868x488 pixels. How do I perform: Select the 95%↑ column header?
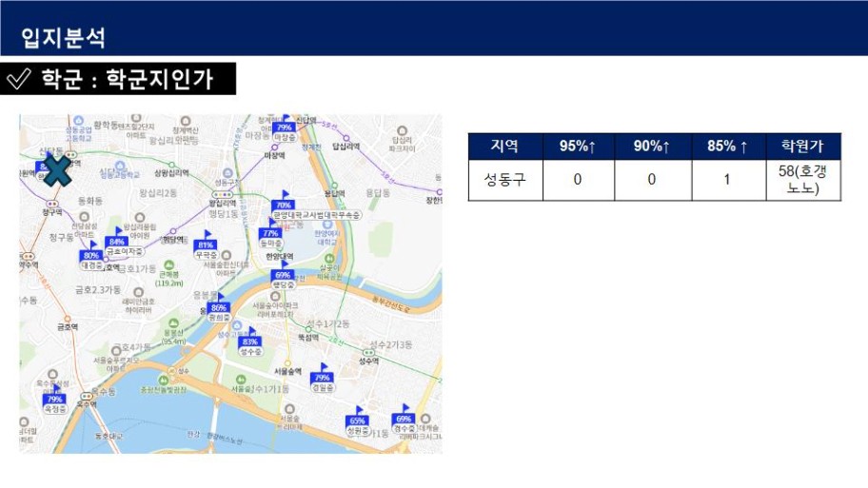tap(578, 146)
